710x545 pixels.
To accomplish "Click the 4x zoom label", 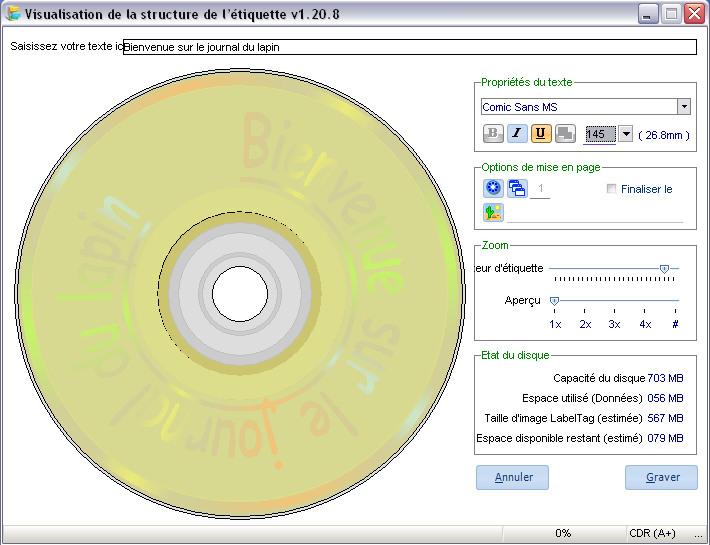I will (x=645, y=324).
